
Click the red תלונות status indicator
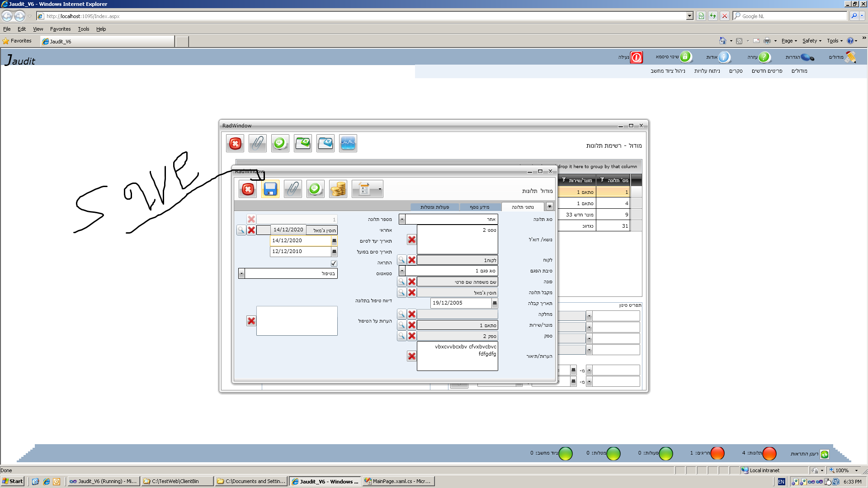(x=769, y=453)
